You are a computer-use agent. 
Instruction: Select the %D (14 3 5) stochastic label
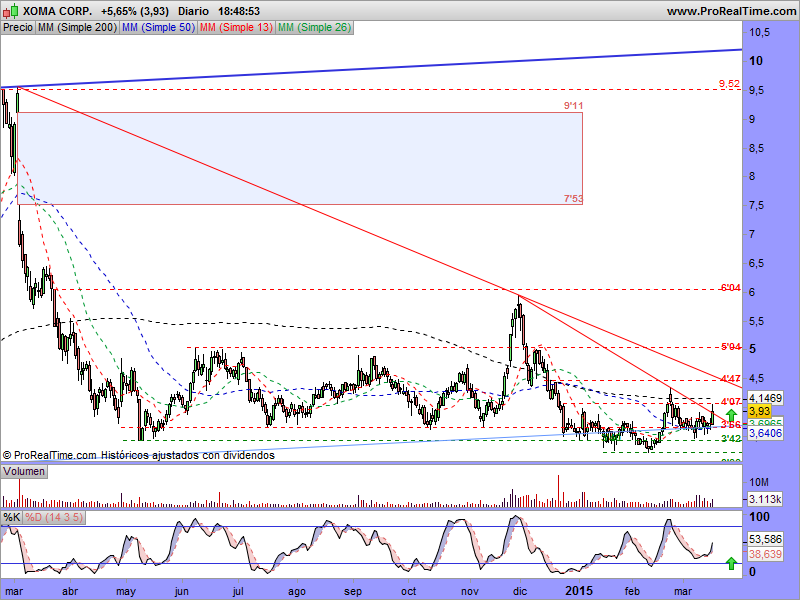click(54, 517)
